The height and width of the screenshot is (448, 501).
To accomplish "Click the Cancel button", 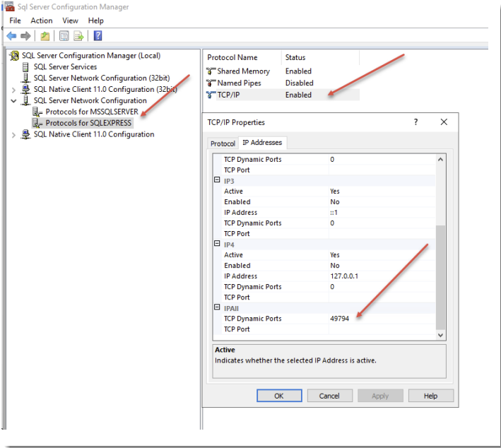I will click(x=329, y=396).
